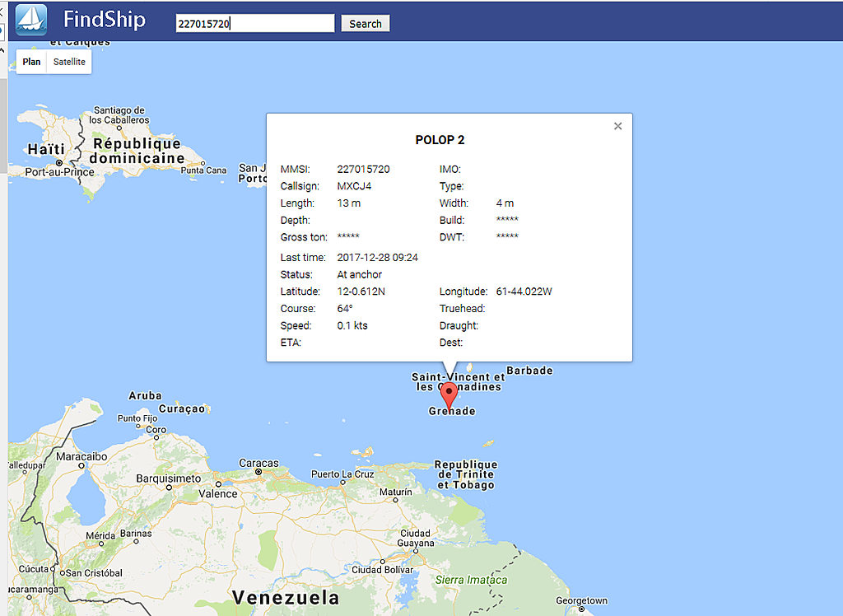Click the Latitude value 12-0.612N

(361, 292)
